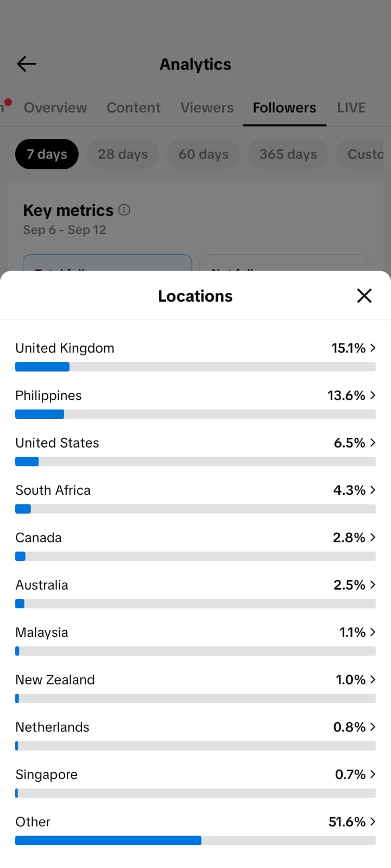Expand the Other locations chevron
The height and width of the screenshot is (868, 391).
373,821
